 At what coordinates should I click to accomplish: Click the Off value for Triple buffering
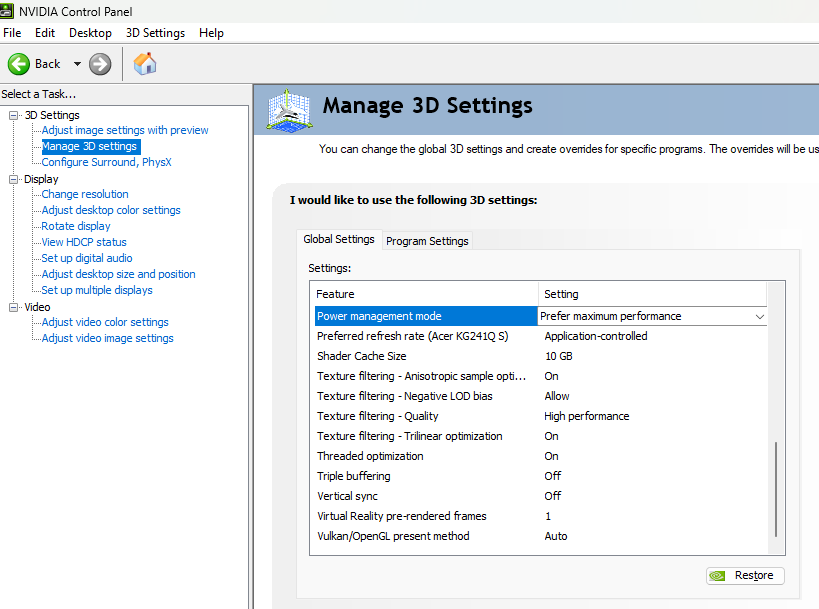tap(553, 476)
